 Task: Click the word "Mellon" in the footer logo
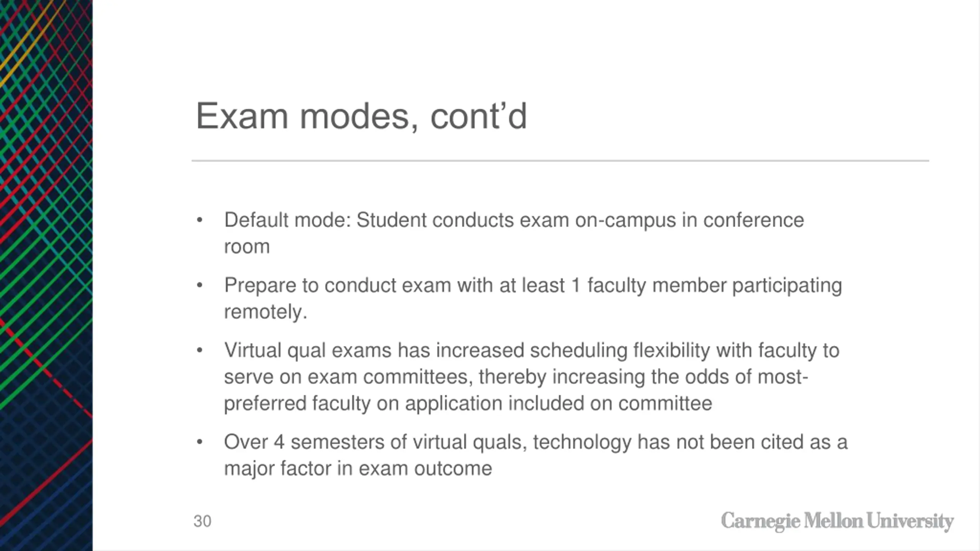tap(833, 520)
